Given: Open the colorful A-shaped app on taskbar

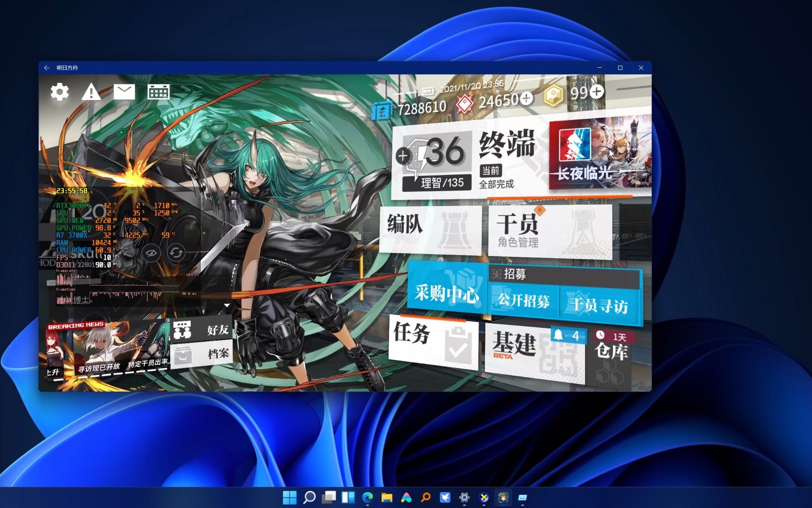Looking at the screenshot, I should tap(406, 497).
